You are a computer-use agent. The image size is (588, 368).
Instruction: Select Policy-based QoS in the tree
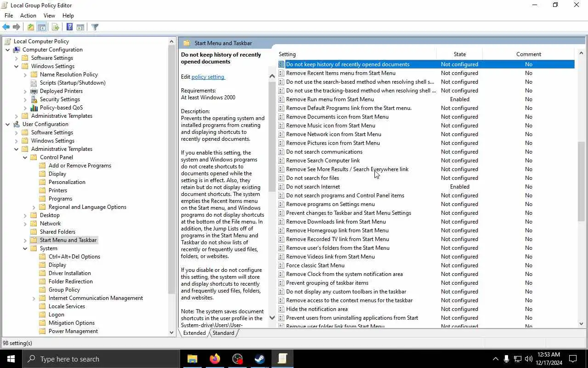point(61,108)
